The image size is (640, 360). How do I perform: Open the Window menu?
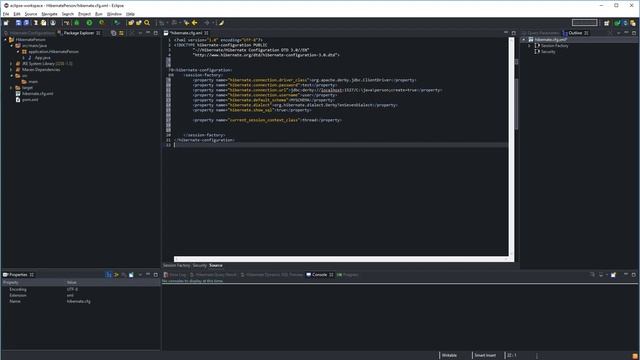tap(114, 14)
